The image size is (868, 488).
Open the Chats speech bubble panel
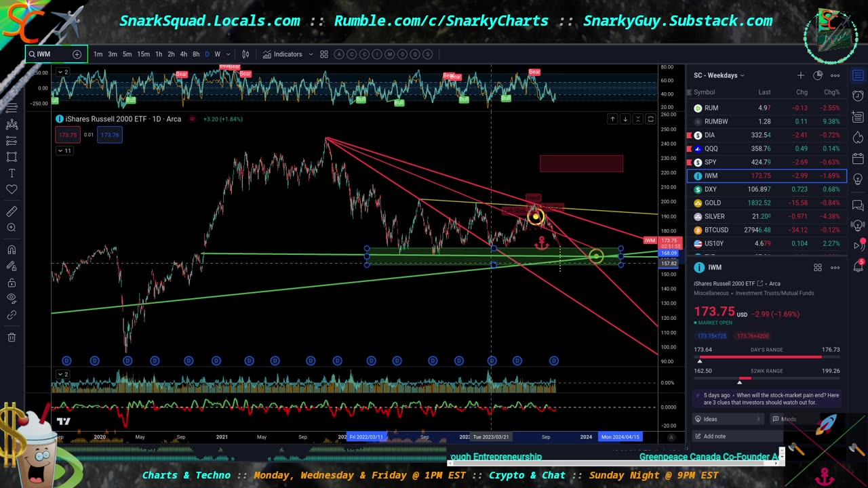858,205
